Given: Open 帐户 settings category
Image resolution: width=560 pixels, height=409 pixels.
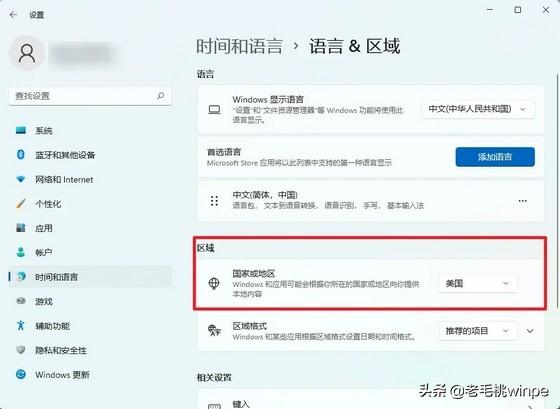Looking at the screenshot, I should click(90, 253).
